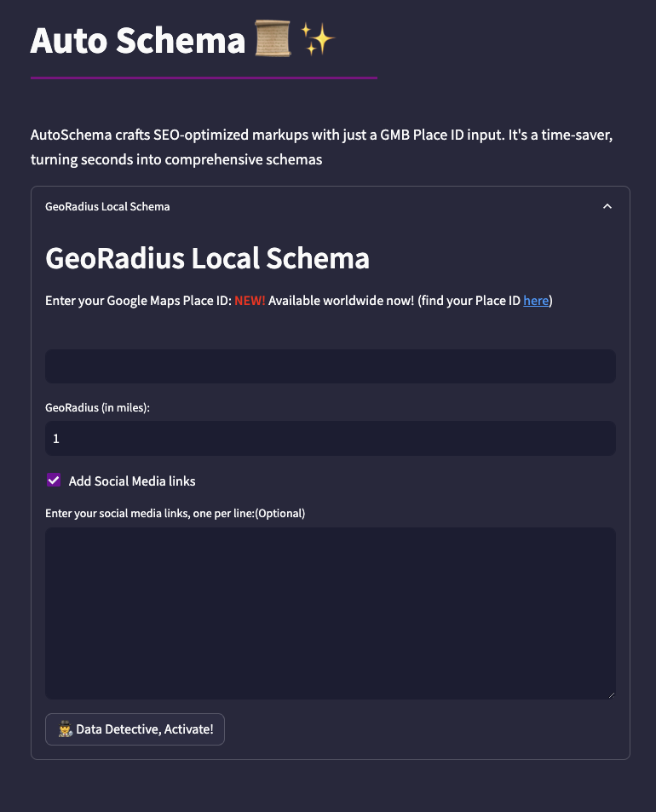This screenshot has width=656, height=812.
Task: Click the detective emoji on the button
Action: [x=66, y=729]
